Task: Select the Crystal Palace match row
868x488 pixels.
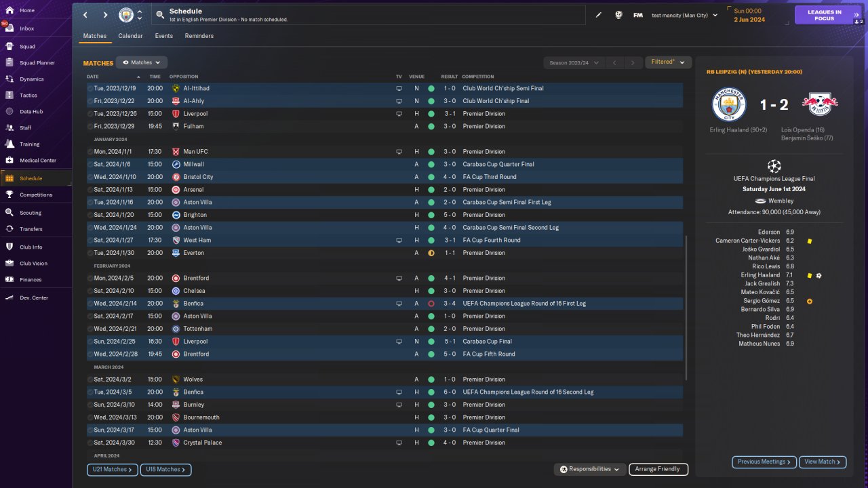Action: [384, 443]
